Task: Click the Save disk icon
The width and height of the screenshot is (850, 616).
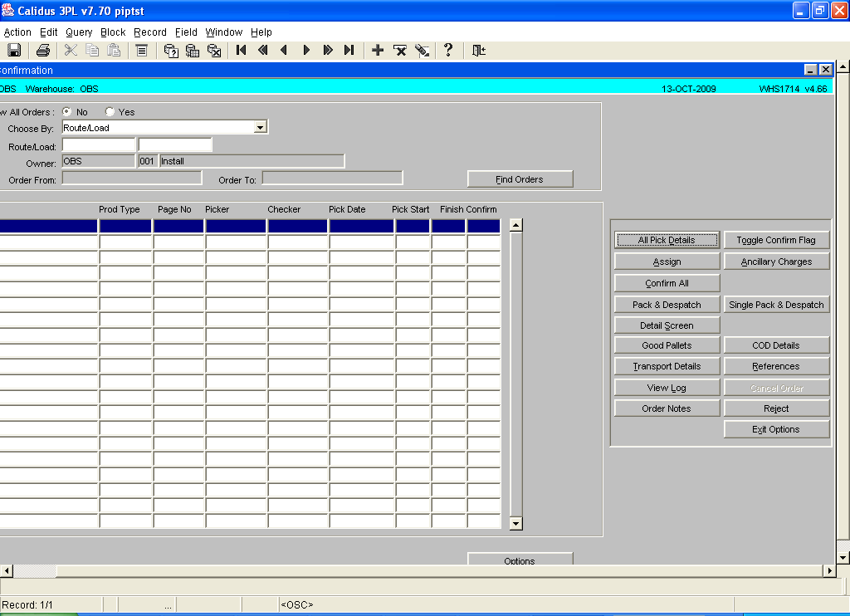Action: (x=14, y=51)
